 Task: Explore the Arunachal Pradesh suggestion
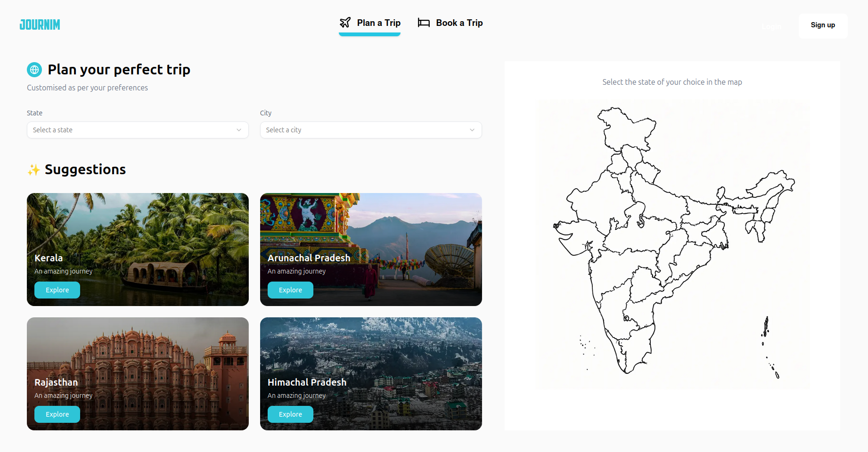[x=290, y=290]
